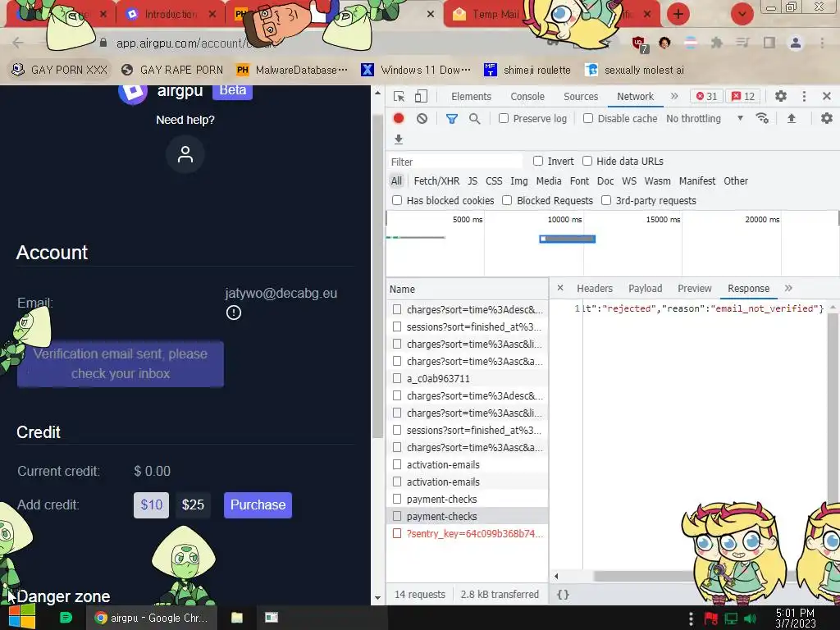Select the inspect element picker icon

pos(399,97)
